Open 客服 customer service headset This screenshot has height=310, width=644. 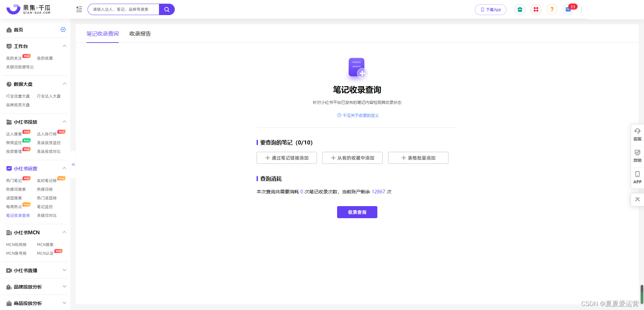tap(637, 134)
